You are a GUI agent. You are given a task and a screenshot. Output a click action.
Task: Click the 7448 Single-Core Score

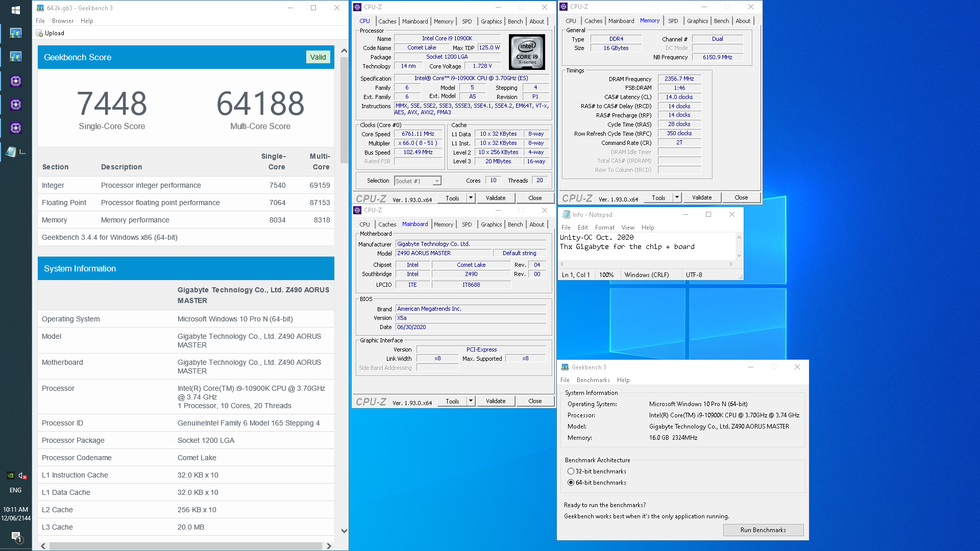click(x=112, y=104)
